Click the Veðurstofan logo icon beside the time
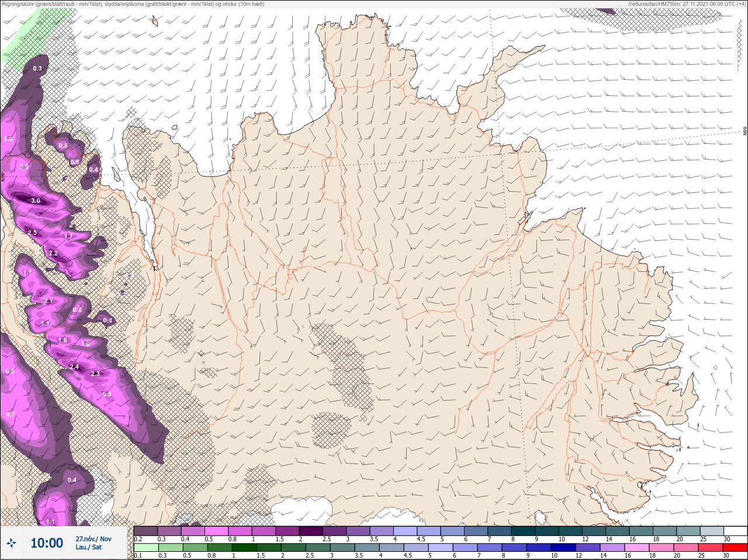The height and width of the screenshot is (560, 748). (x=12, y=544)
